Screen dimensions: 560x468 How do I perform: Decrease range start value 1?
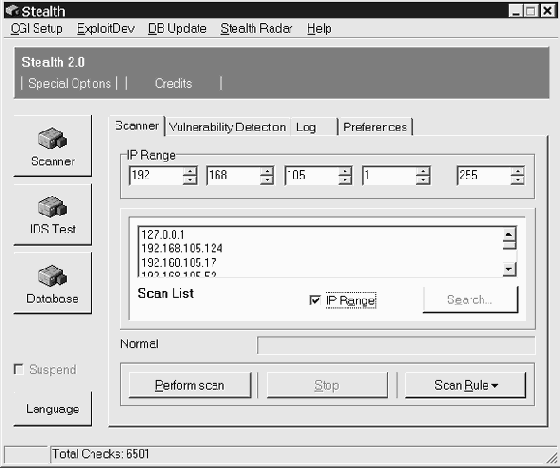[422, 179]
